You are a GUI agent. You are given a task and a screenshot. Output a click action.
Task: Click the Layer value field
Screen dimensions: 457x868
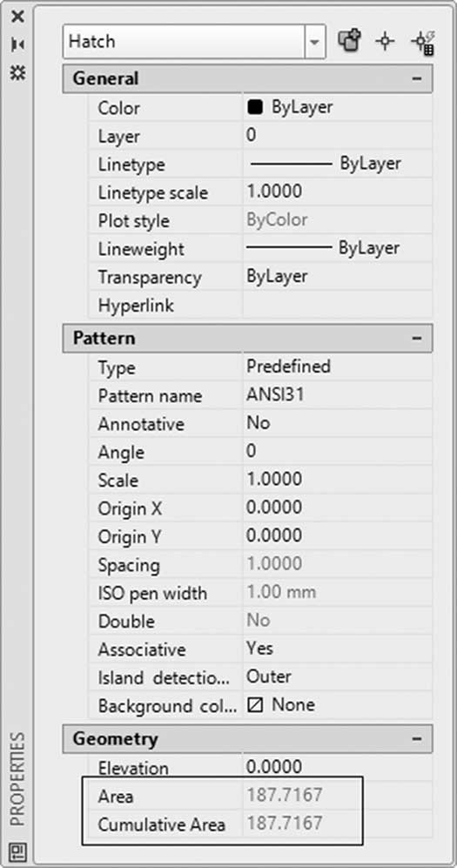[338, 136]
